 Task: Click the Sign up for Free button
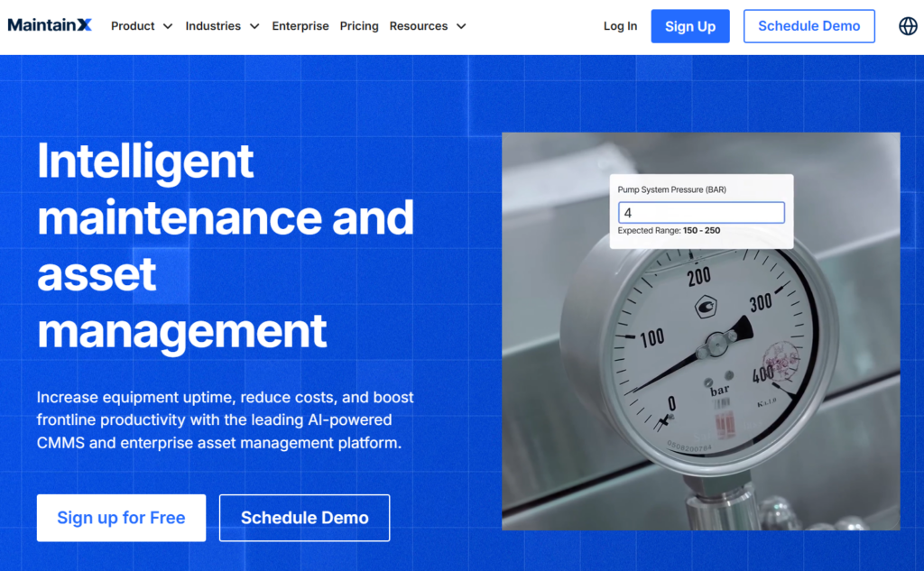[122, 518]
